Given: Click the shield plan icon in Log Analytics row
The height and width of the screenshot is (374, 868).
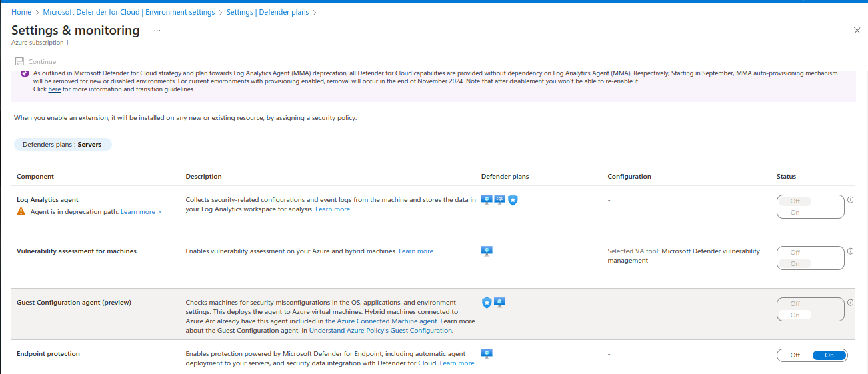Looking at the screenshot, I should (x=512, y=199).
